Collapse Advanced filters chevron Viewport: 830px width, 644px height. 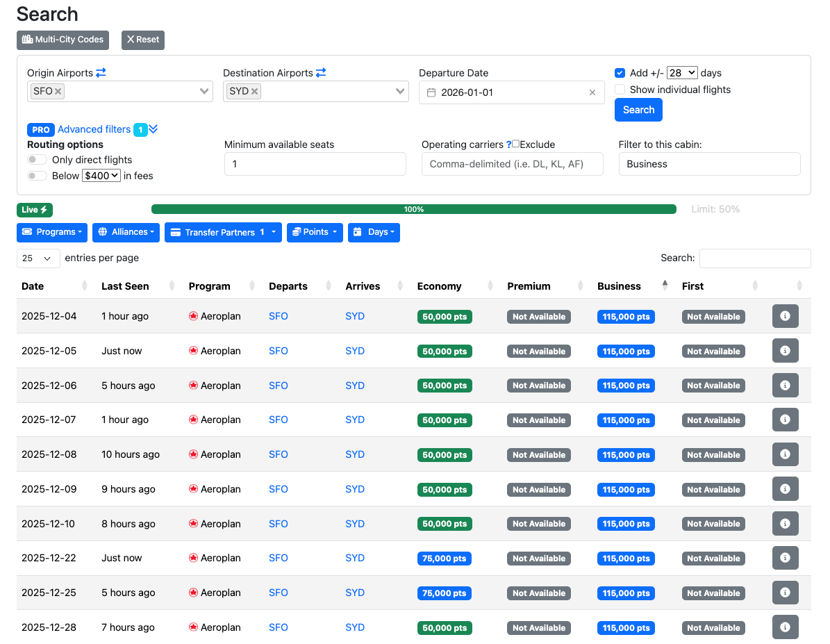click(153, 129)
